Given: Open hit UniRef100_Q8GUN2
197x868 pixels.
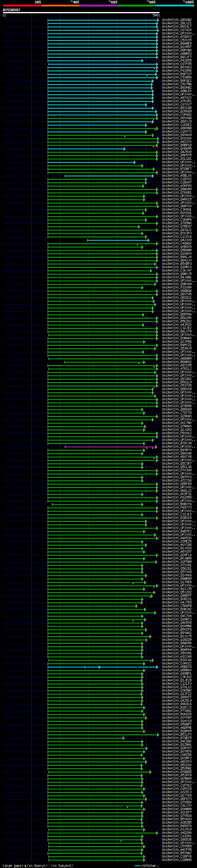Looking at the screenshot, I should click(x=177, y=20).
